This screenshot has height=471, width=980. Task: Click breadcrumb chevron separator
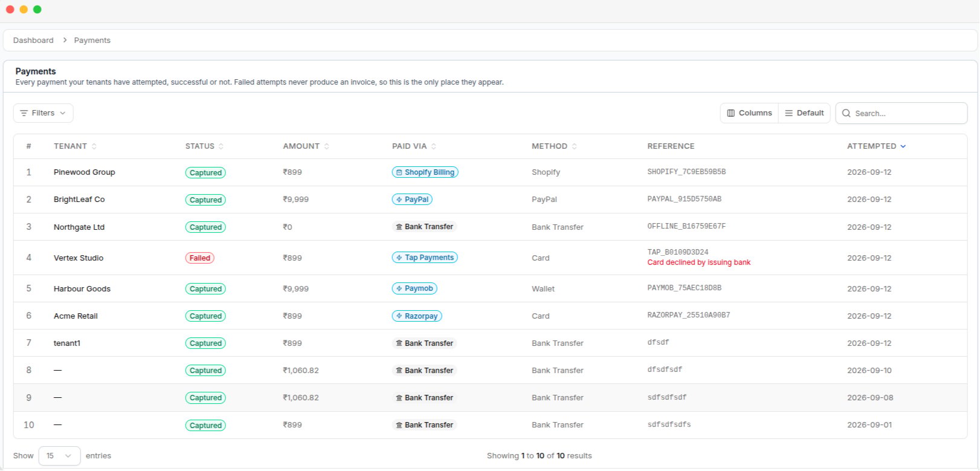(x=65, y=40)
